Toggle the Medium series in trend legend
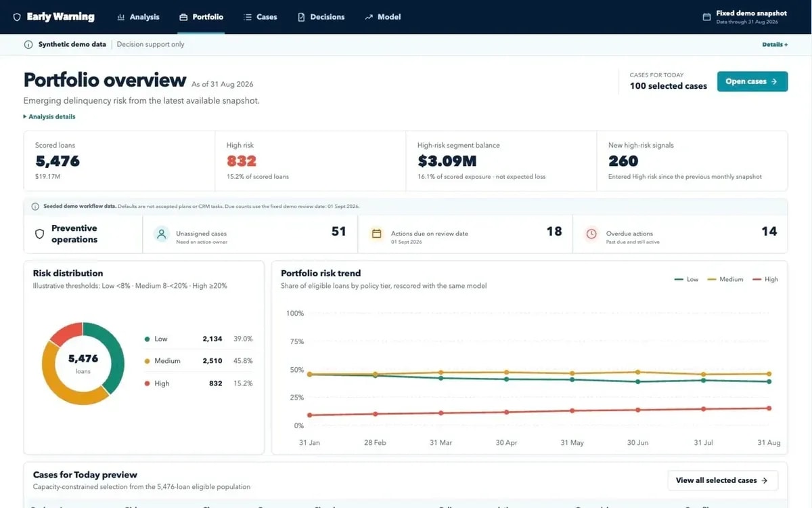 point(725,279)
